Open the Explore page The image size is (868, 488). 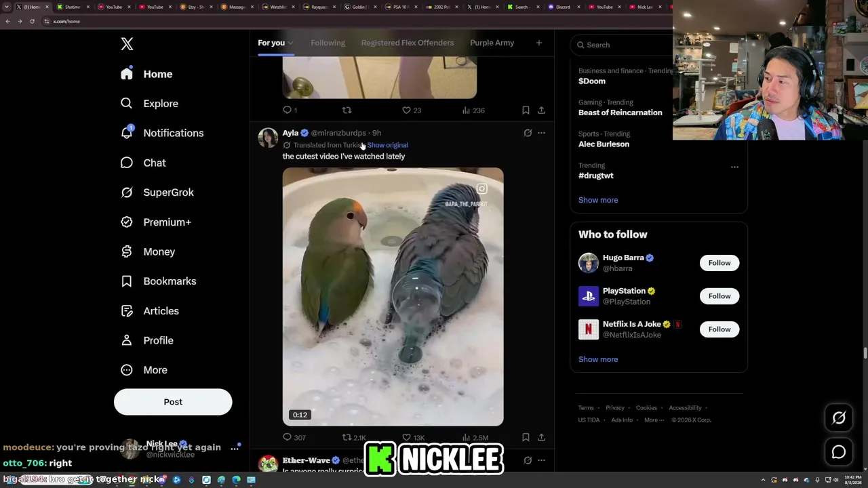[150, 104]
